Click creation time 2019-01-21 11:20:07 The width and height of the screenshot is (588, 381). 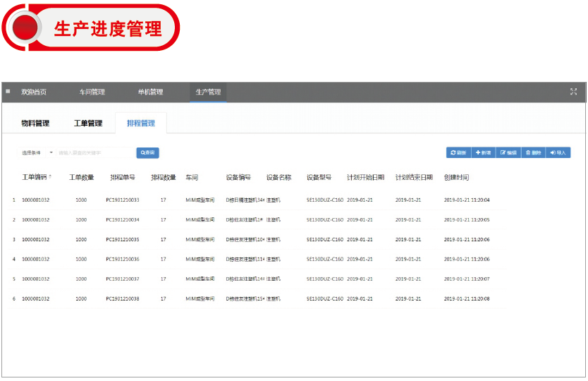(467, 279)
